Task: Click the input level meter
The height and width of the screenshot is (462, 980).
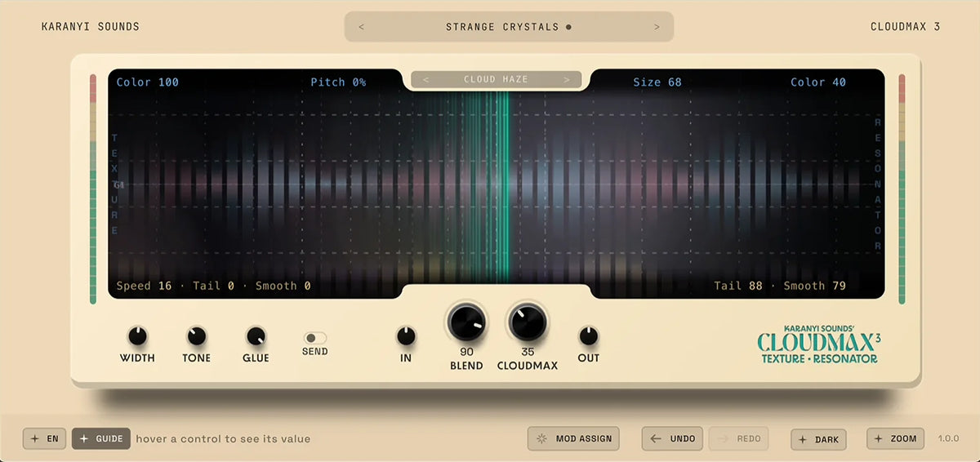Action: (x=93, y=189)
